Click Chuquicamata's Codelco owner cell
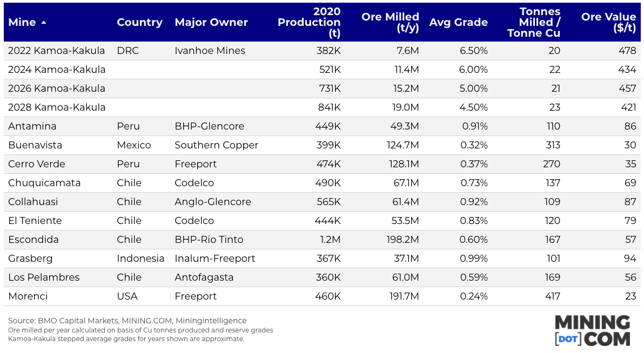The height and width of the screenshot is (353, 644). point(194,183)
